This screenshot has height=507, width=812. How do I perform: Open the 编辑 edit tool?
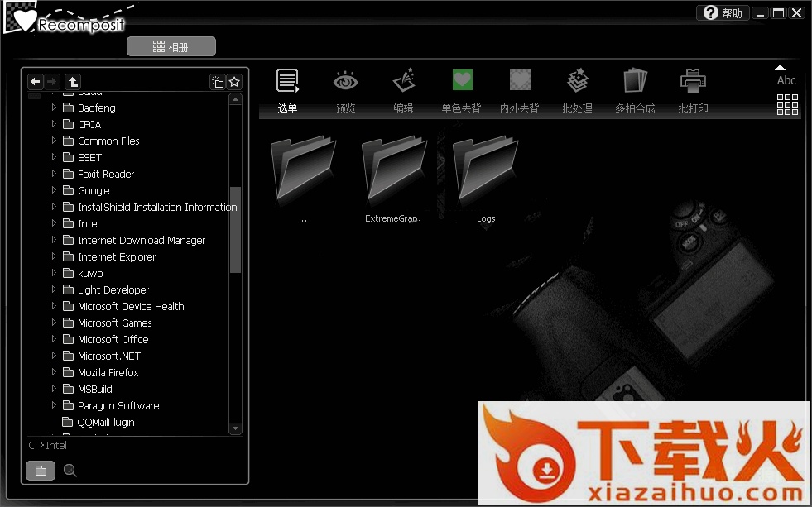pyautogui.click(x=403, y=81)
